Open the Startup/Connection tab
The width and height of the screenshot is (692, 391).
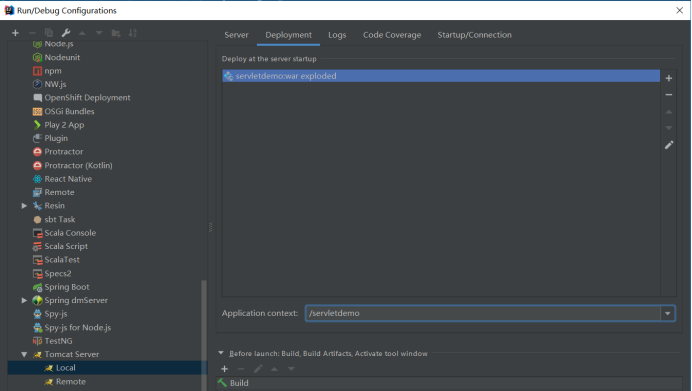tap(474, 35)
